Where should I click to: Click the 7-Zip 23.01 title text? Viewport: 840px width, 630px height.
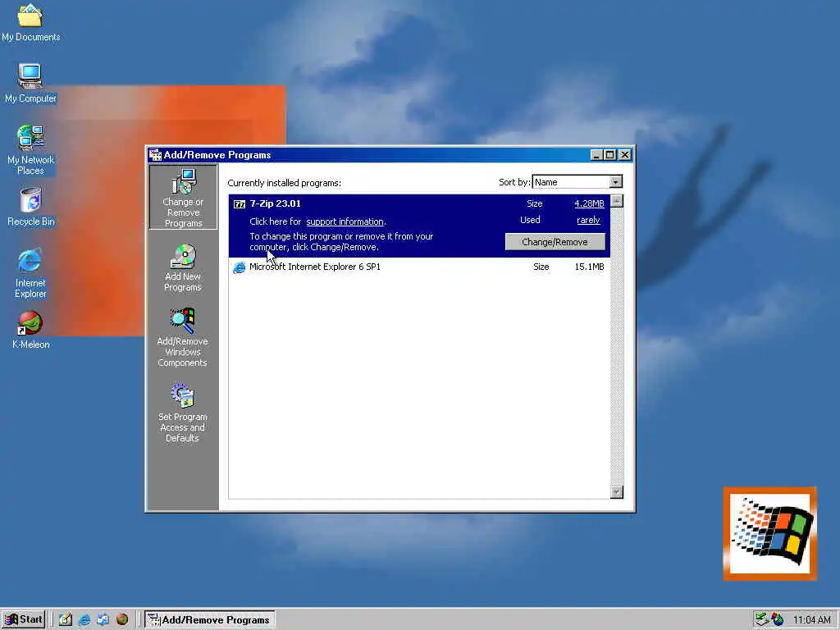[x=276, y=203]
